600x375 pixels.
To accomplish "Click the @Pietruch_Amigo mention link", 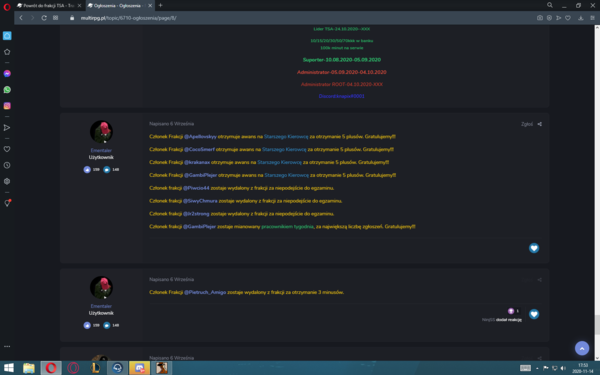I will [205, 292].
